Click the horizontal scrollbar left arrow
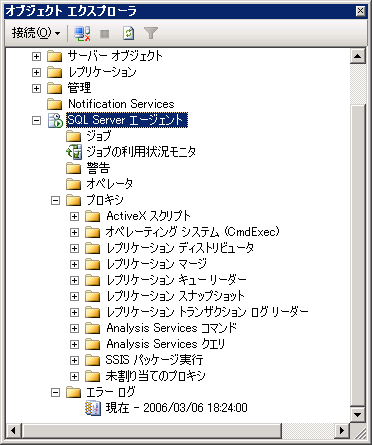The image size is (372, 445). 14,431
